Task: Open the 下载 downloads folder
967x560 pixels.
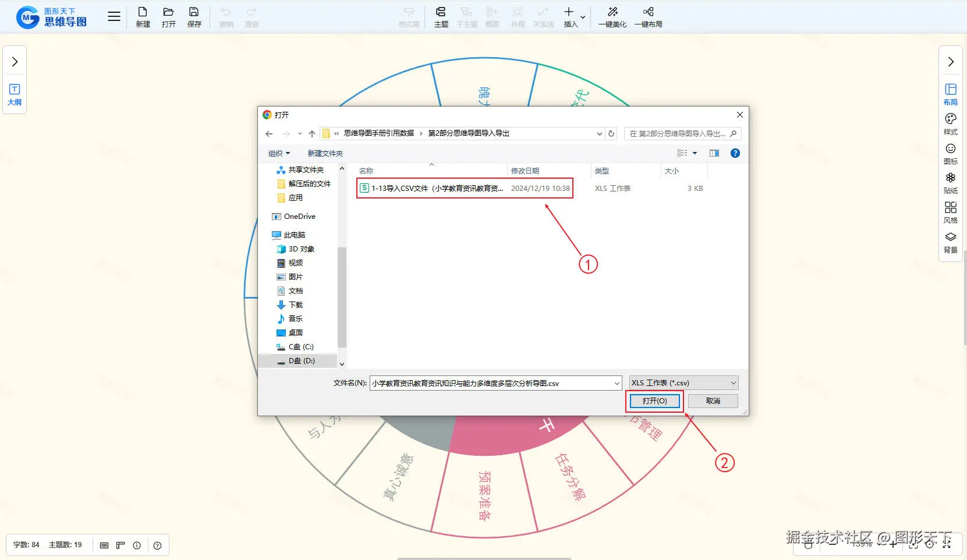Action: coord(290,305)
